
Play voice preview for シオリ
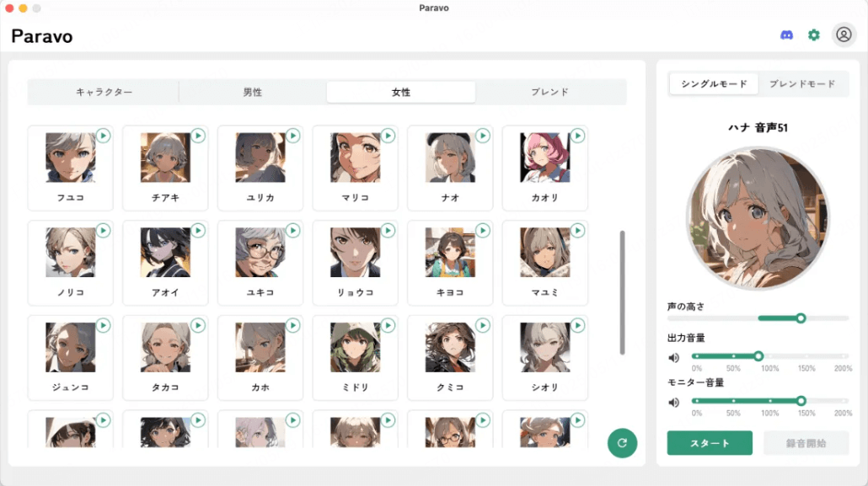pyautogui.click(x=577, y=325)
